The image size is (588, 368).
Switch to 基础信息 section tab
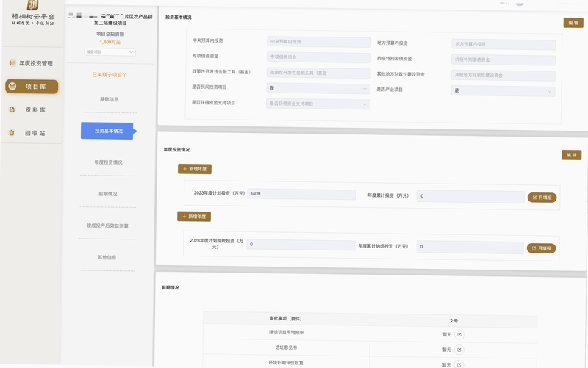point(109,99)
